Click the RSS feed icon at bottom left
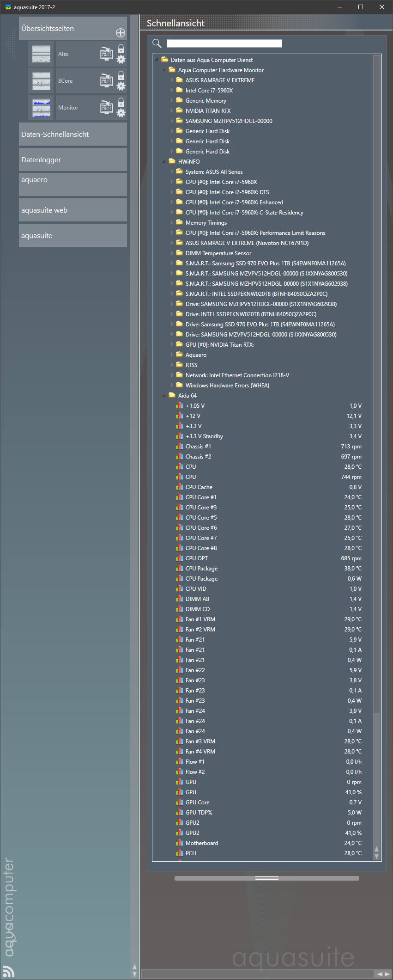393x980 pixels. coord(8,971)
